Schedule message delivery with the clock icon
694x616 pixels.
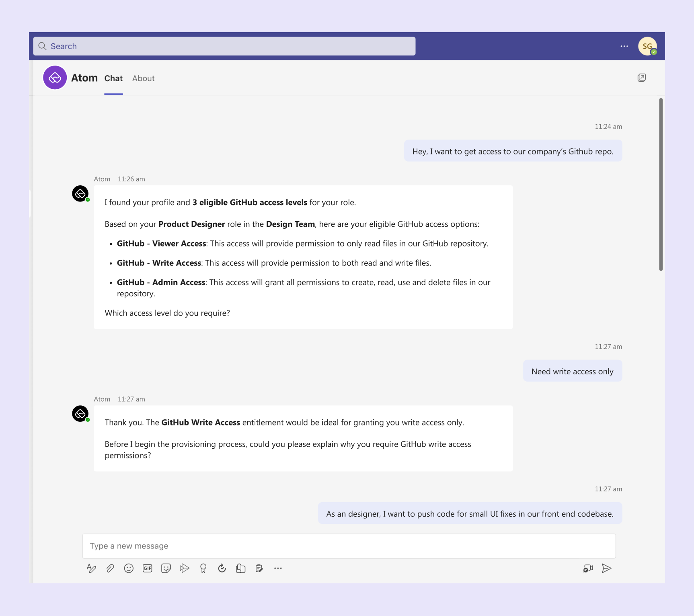(222, 568)
